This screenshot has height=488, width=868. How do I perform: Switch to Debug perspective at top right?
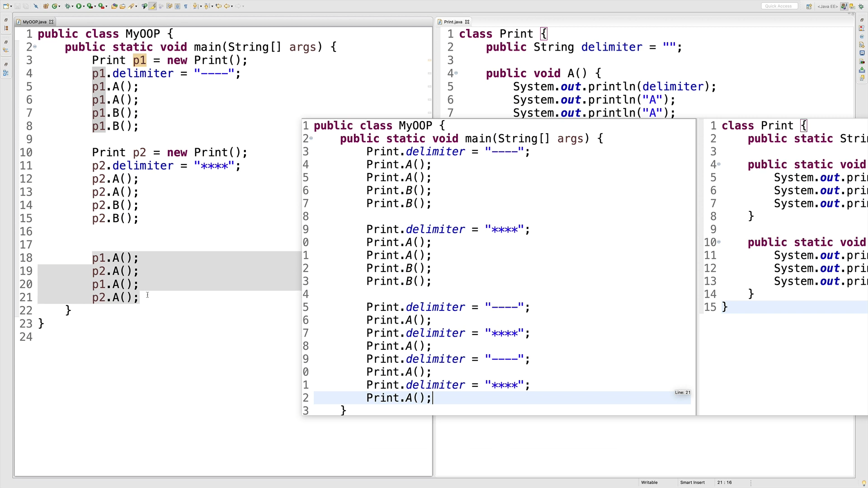[x=861, y=6]
